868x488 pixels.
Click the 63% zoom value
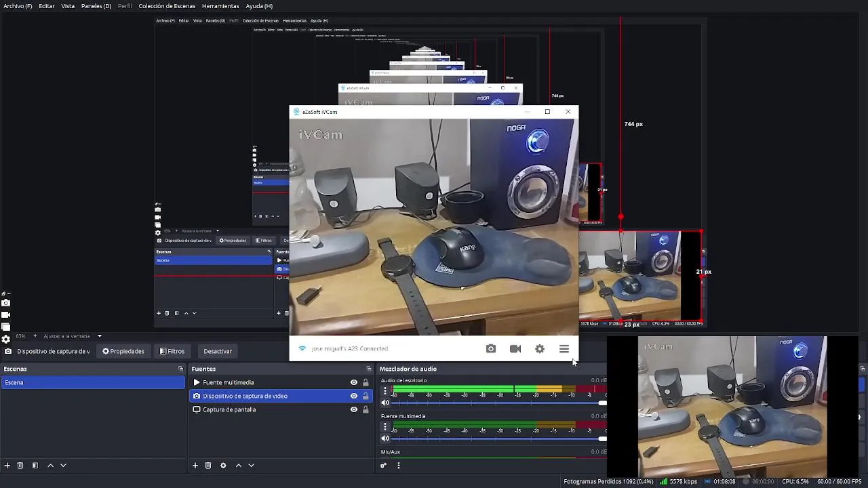(x=20, y=336)
